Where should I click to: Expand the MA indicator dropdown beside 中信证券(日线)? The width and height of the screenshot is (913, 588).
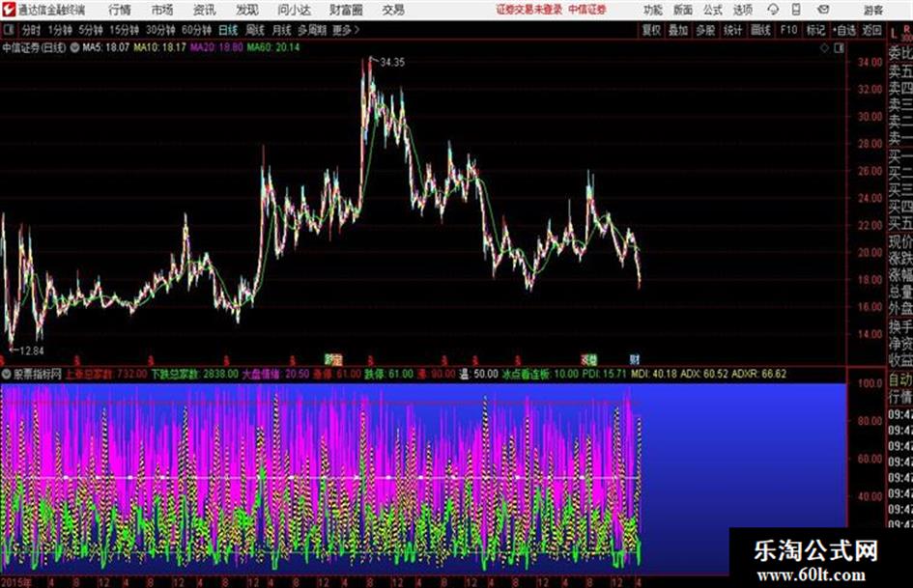[74, 47]
